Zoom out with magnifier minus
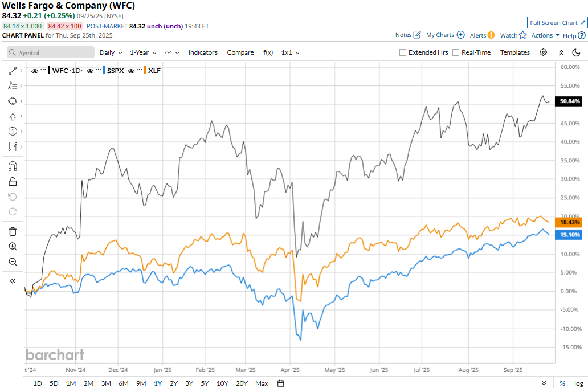Image resolution: width=588 pixels, height=388 pixels. click(x=13, y=262)
